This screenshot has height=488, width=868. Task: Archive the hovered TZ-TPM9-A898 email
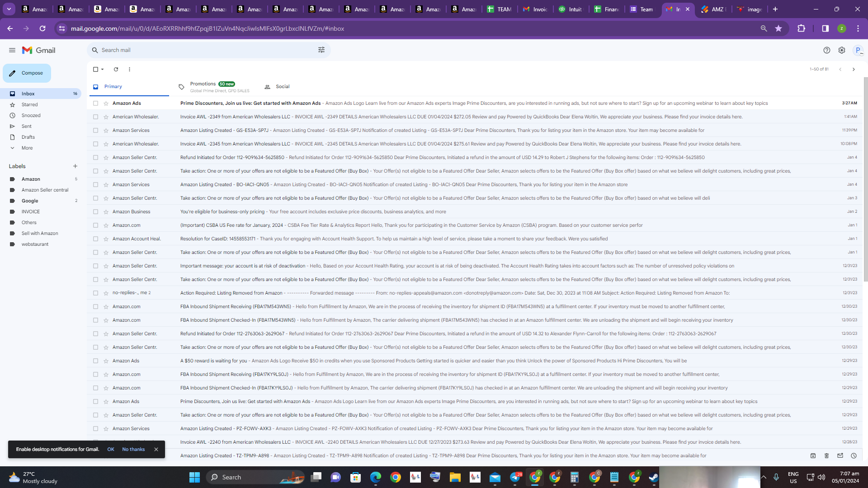813,455
